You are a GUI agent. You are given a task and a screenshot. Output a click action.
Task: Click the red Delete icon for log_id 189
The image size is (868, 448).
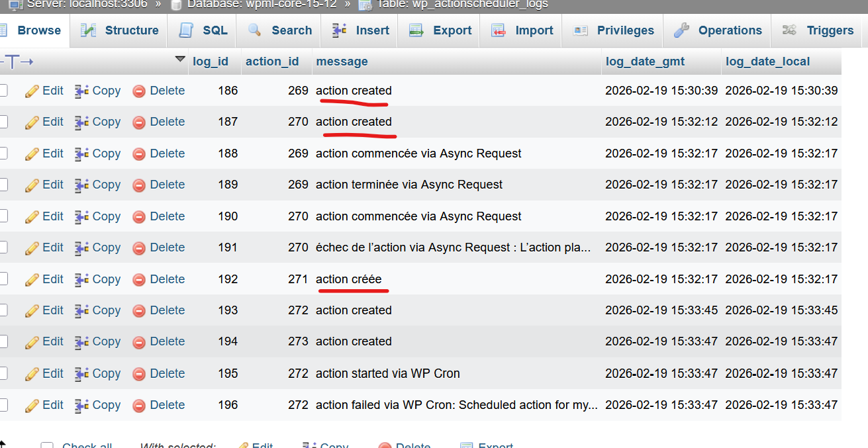[139, 185]
